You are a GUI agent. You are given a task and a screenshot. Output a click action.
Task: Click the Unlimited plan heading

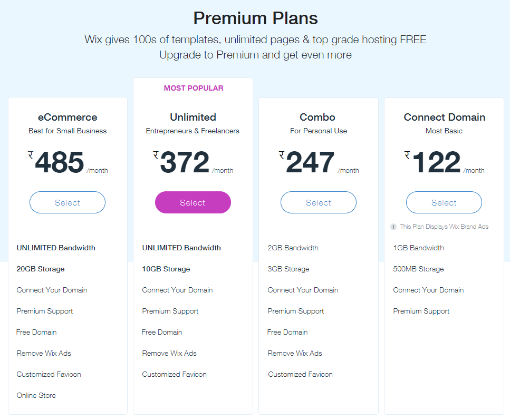193,117
